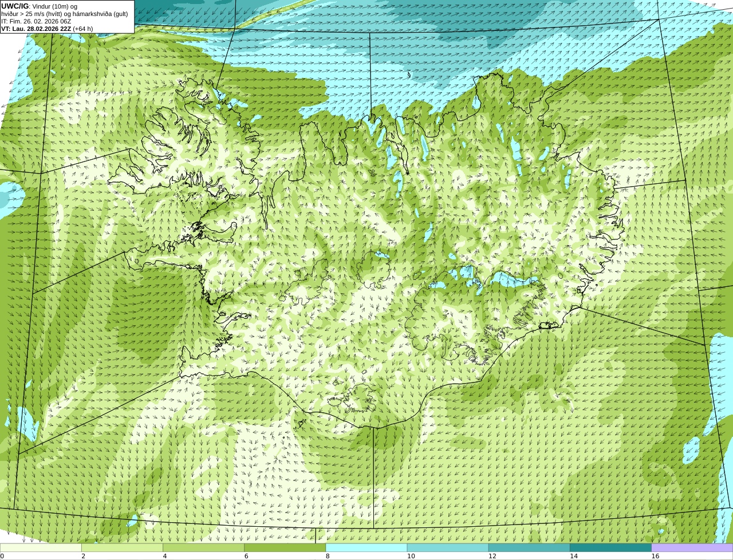Click the '8' label on the colour scale
Image resolution: width=733 pixels, height=560 pixels.
pos(328,556)
